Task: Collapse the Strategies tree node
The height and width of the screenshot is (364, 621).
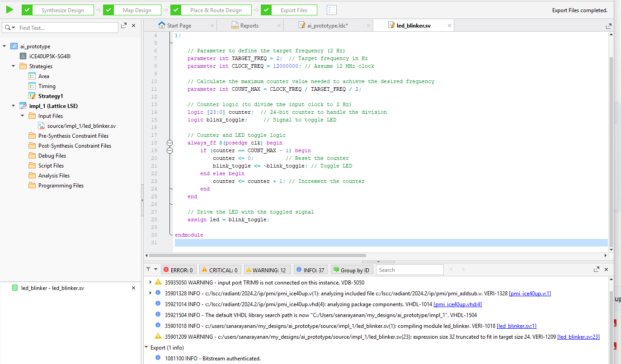Action: tap(14, 66)
